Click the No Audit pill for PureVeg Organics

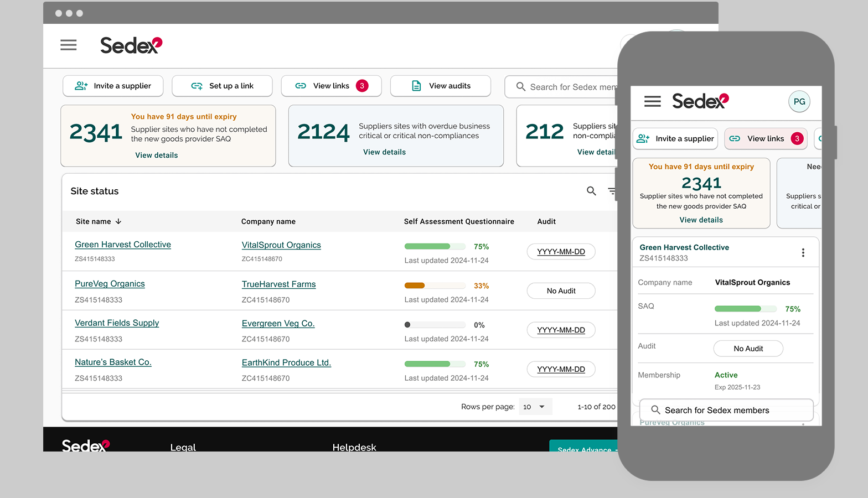(x=561, y=291)
